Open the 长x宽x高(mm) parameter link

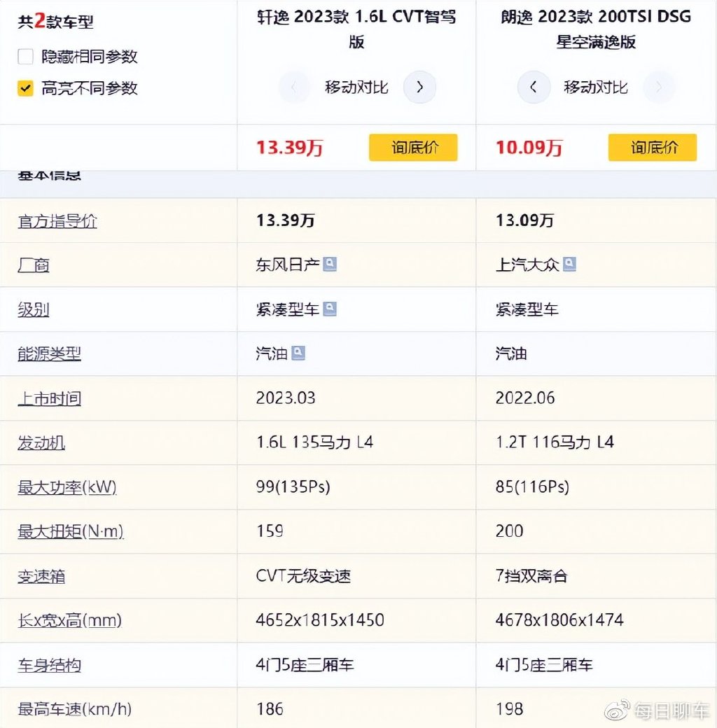69,621
